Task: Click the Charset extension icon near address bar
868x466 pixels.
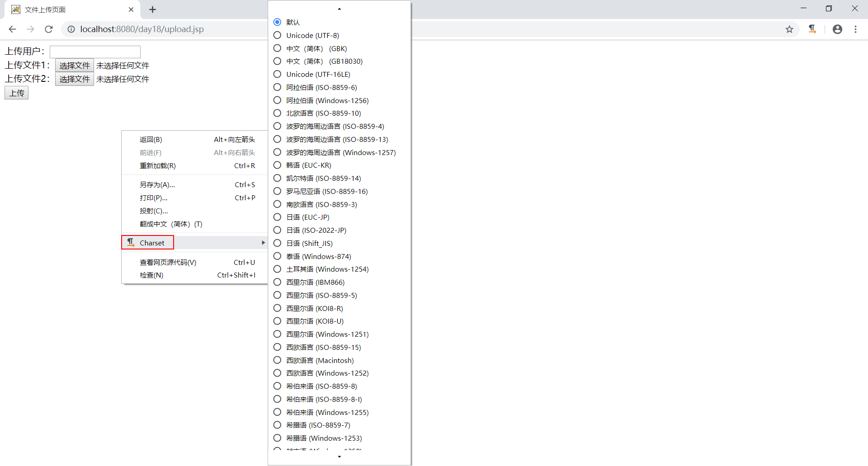Action: (x=812, y=29)
